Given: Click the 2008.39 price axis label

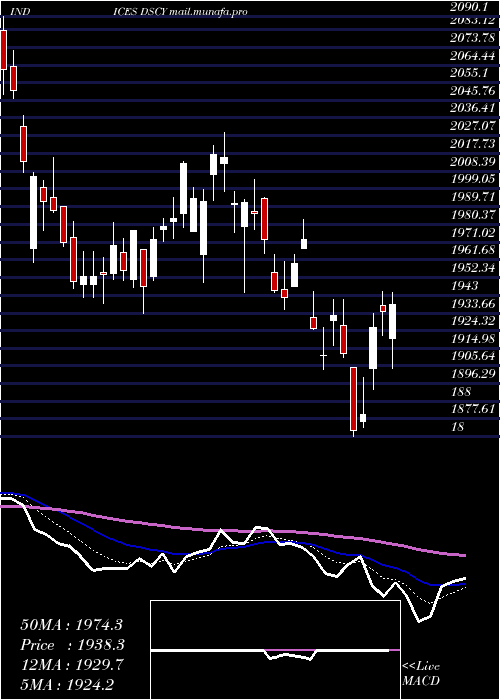Looking at the screenshot, I should pos(472,161).
